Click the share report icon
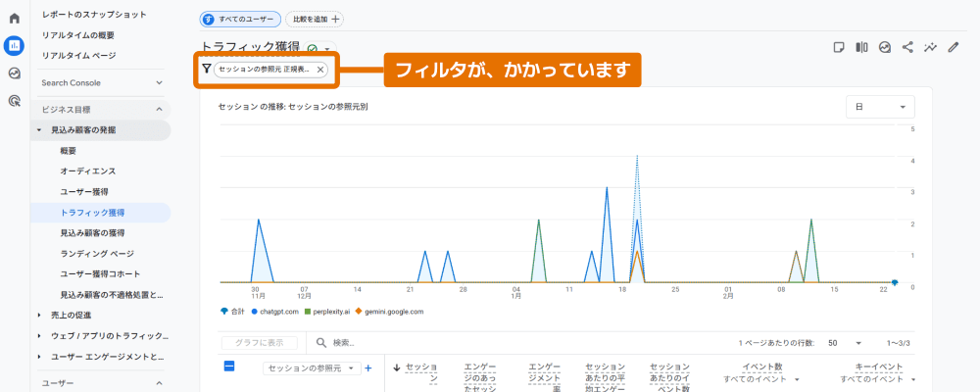Image resolution: width=980 pixels, height=392 pixels. (x=907, y=46)
